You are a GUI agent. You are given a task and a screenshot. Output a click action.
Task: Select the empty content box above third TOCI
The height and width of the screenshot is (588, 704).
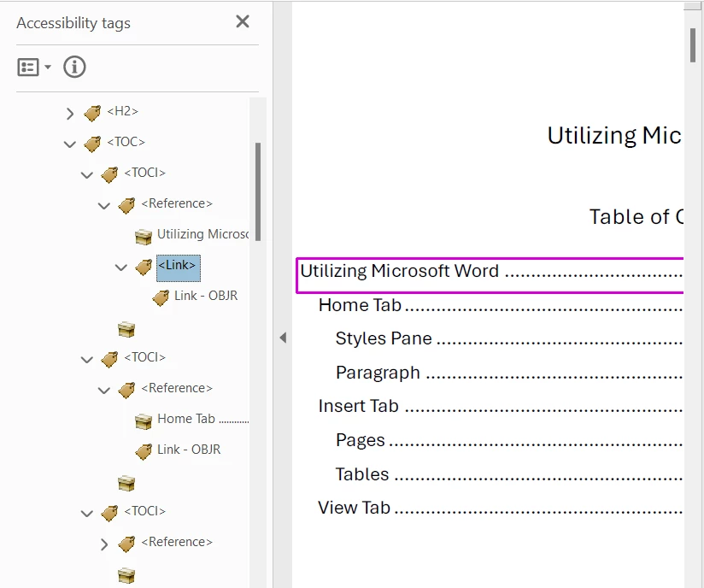(126, 484)
